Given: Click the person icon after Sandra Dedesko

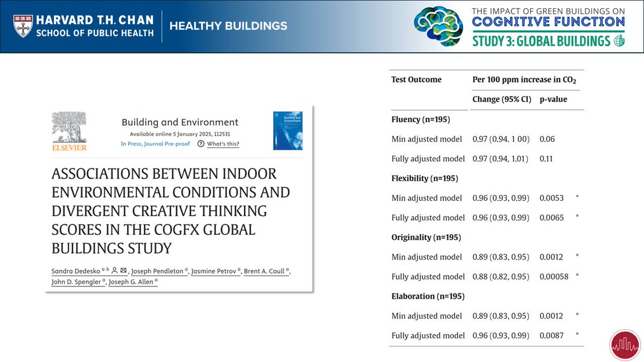Looking at the screenshot, I should click(114, 270).
